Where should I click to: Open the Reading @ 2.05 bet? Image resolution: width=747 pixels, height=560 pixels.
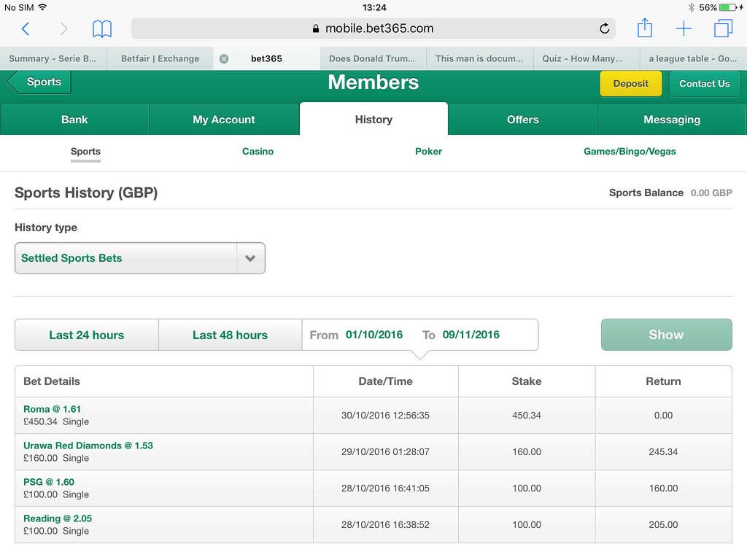[58, 518]
